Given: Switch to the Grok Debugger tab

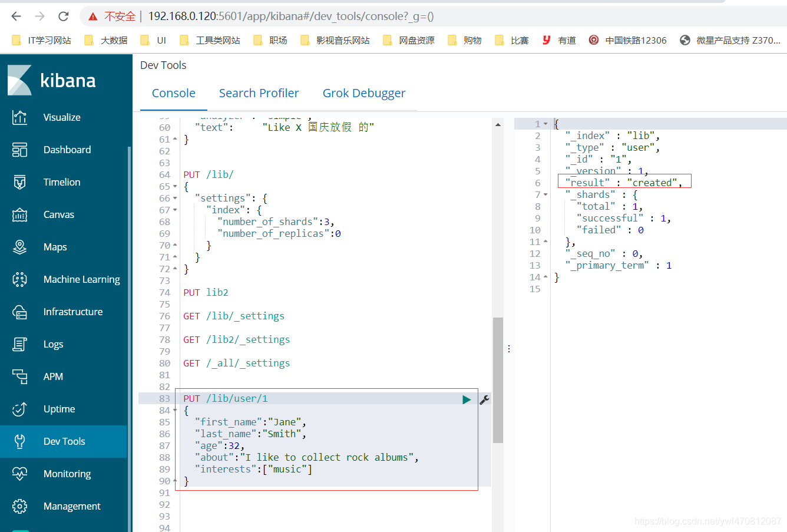Looking at the screenshot, I should point(364,93).
